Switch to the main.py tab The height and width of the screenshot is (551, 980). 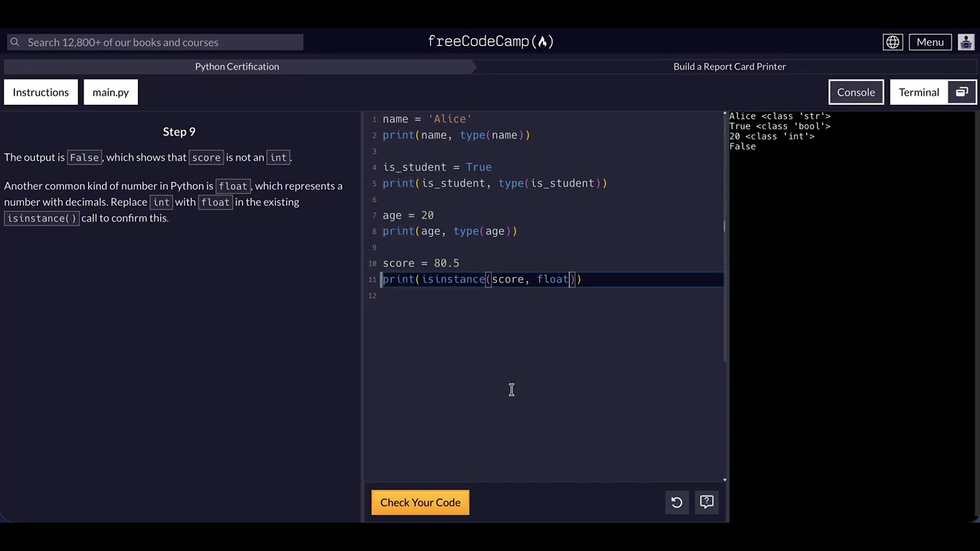click(x=111, y=93)
